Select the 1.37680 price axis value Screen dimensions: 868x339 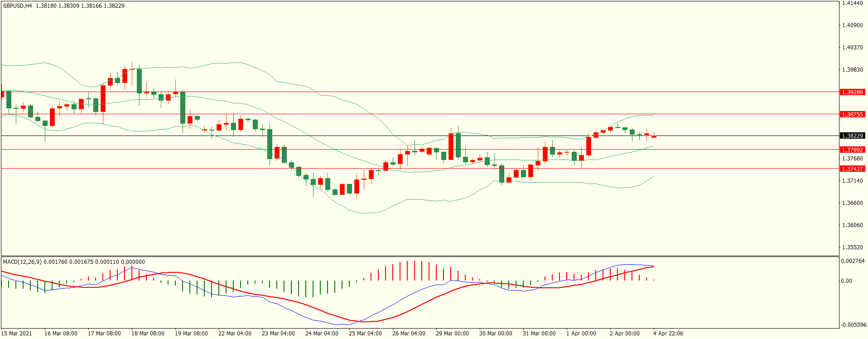(x=852, y=159)
